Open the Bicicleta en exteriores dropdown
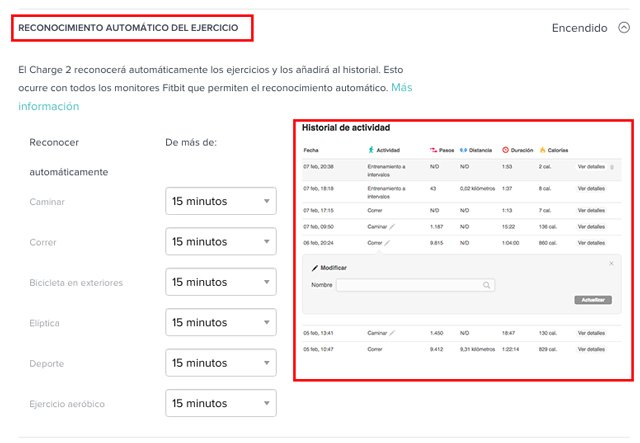Image resolution: width=640 pixels, height=443 pixels. tap(221, 282)
